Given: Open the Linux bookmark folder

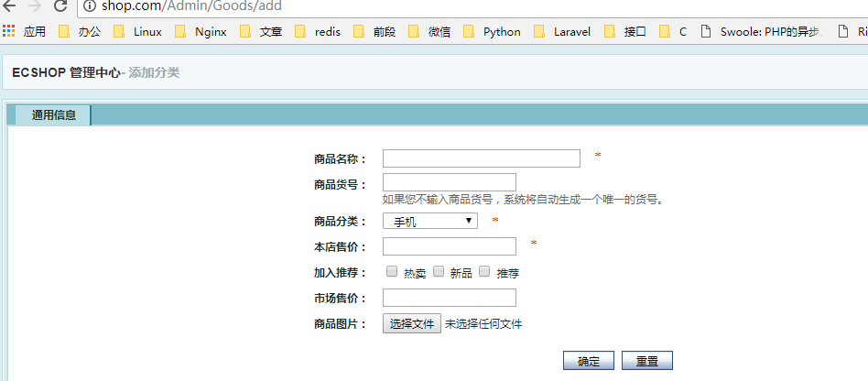Looking at the screenshot, I should (x=138, y=31).
